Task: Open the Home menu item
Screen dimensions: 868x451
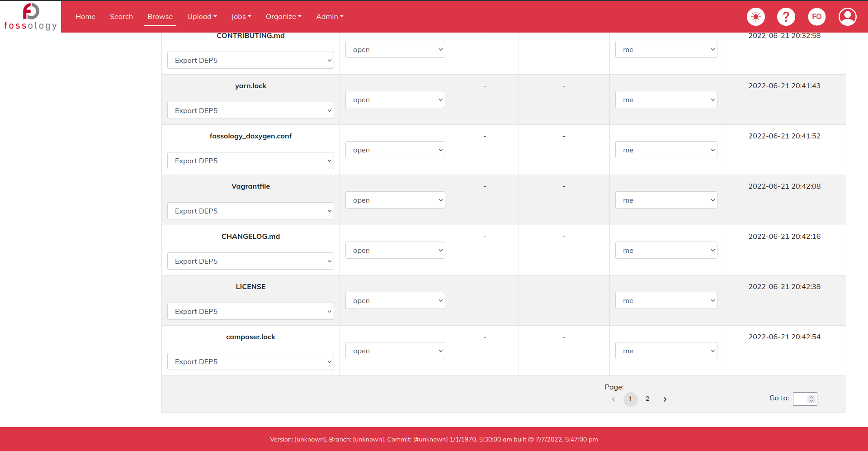Action: coord(85,17)
